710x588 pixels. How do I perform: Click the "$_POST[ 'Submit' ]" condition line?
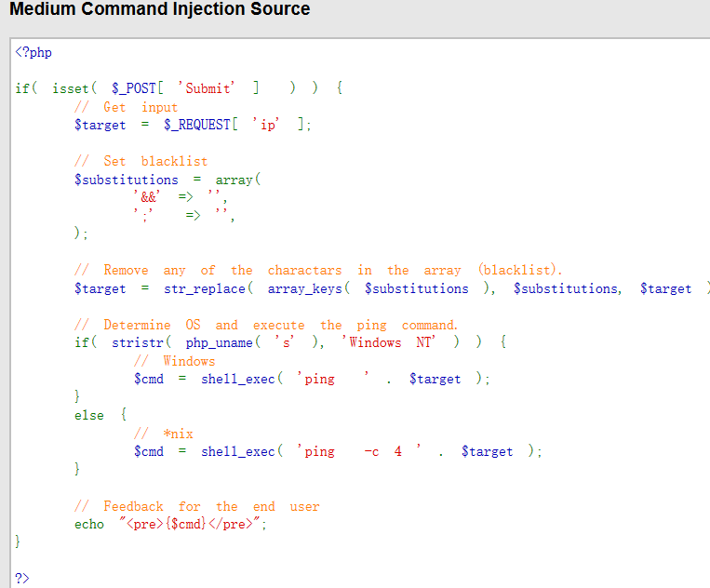179,87
